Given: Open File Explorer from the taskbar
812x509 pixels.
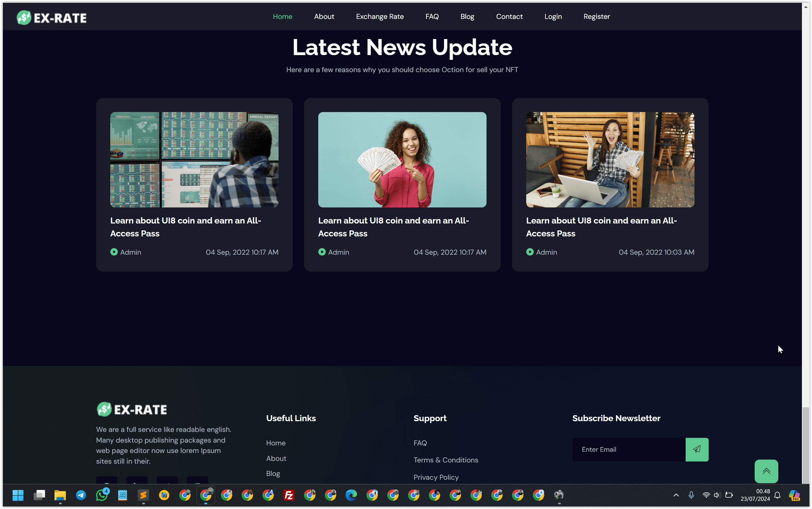Looking at the screenshot, I should (60, 495).
